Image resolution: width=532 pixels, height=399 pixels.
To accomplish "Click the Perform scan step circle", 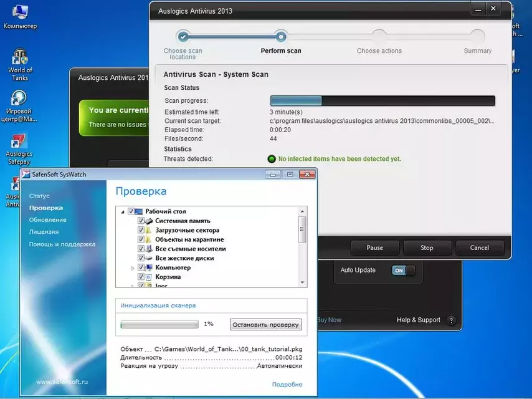I will (281, 36).
